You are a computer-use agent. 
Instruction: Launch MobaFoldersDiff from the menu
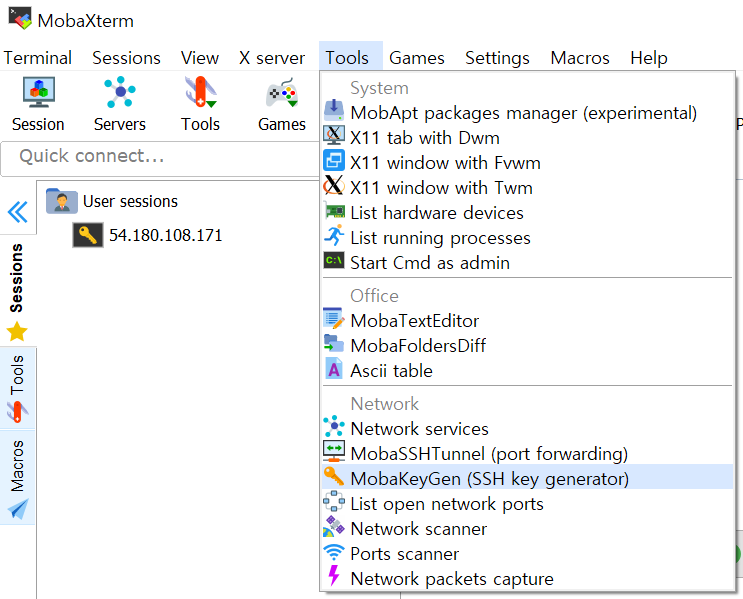(527, 346)
